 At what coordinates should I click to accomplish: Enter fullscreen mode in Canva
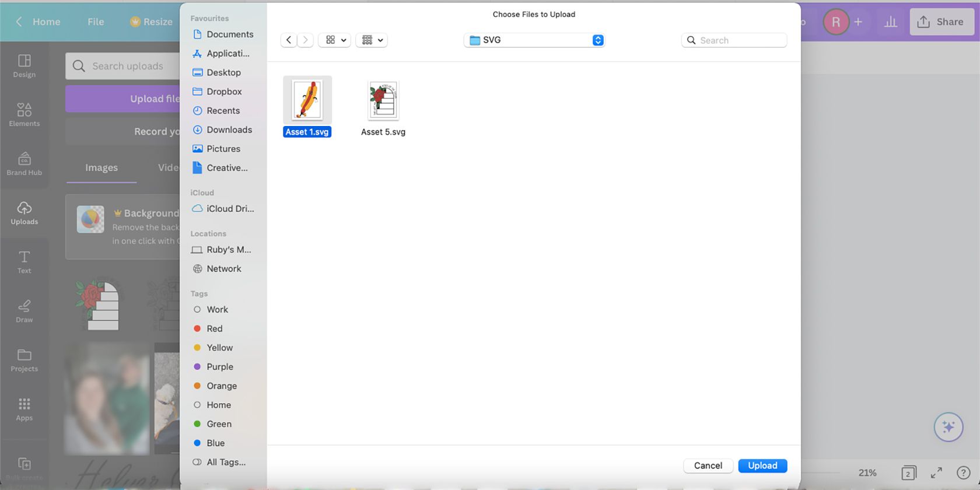pyautogui.click(x=936, y=473)
